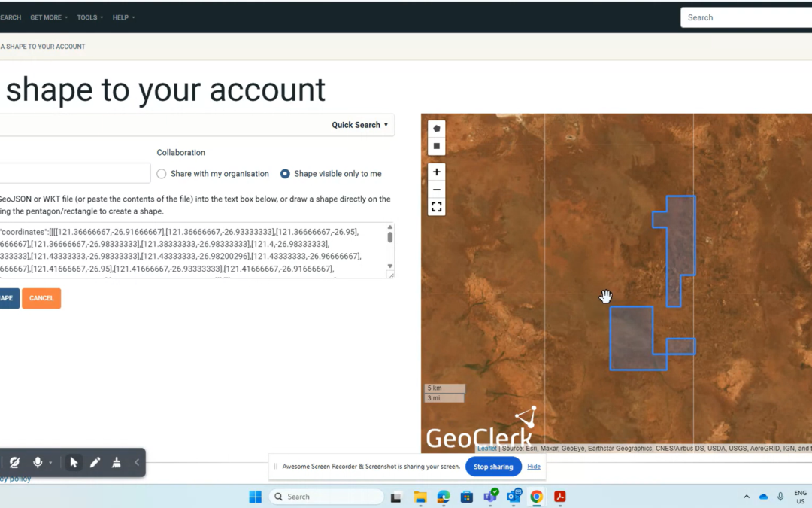812x508 pixels.
Task: Open the Help menu
Action: (124, 17)
